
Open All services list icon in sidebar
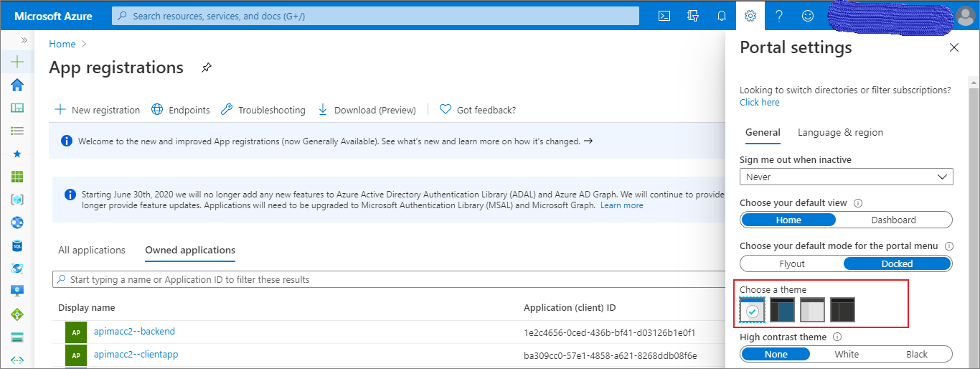click(x=17, y=131)
